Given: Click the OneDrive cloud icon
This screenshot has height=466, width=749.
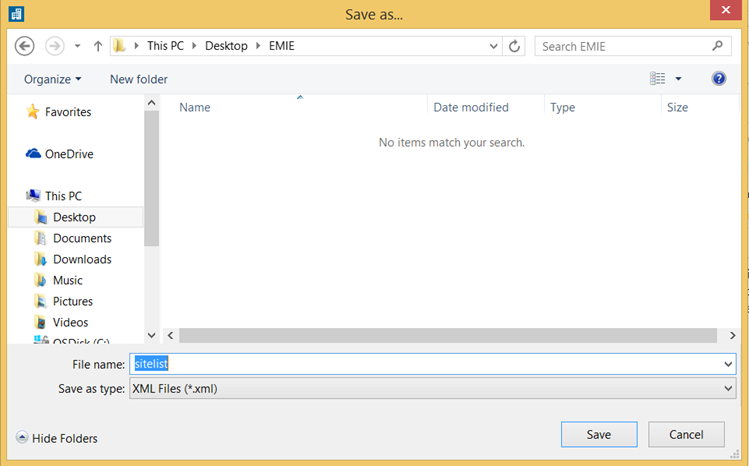Looking at the screenshot, I should pos(33,153).
